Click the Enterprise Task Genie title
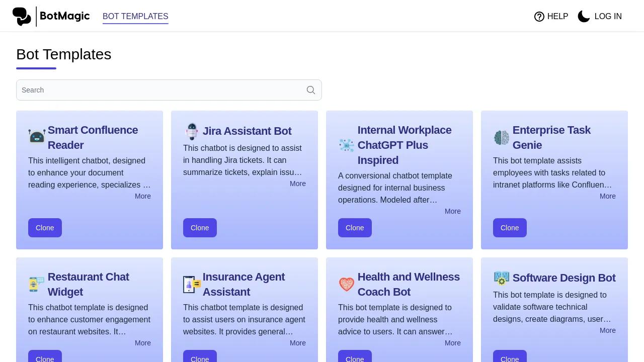Image resolution: width=644 pixels, height=362 pixels. (x=552, y=137)
